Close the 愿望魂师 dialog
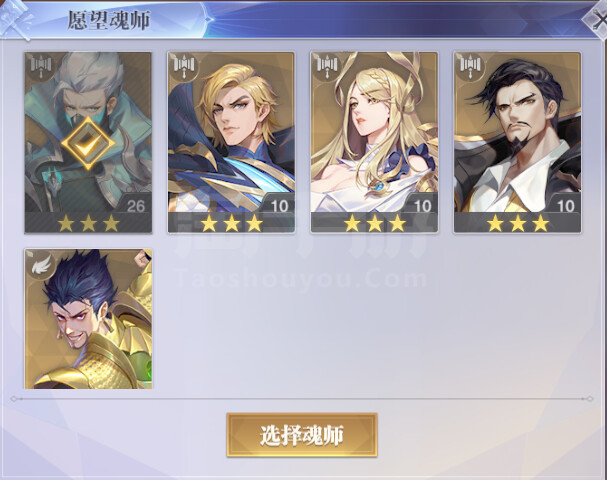Screen dimensions: 607x480 (597, 19)
